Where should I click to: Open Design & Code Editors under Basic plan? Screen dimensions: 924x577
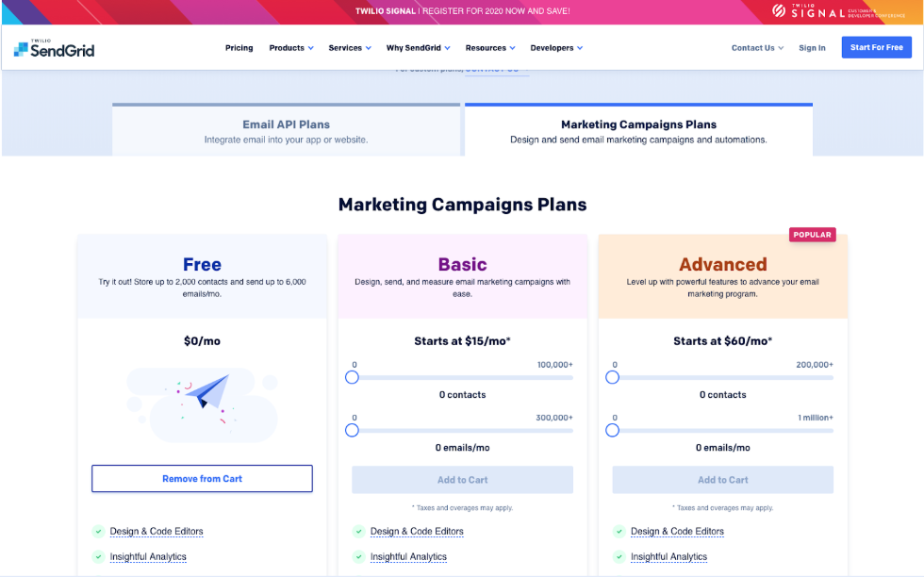[417, 532]
